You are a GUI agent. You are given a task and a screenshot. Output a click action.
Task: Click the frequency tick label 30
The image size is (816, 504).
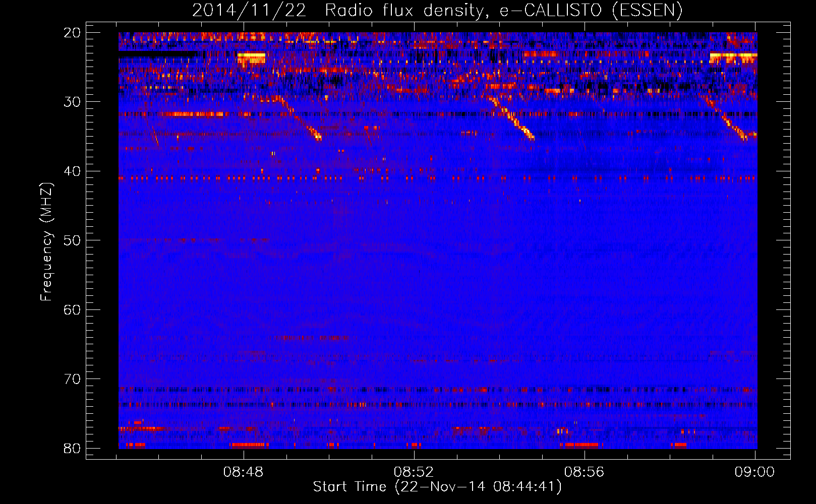pos(72,102)
